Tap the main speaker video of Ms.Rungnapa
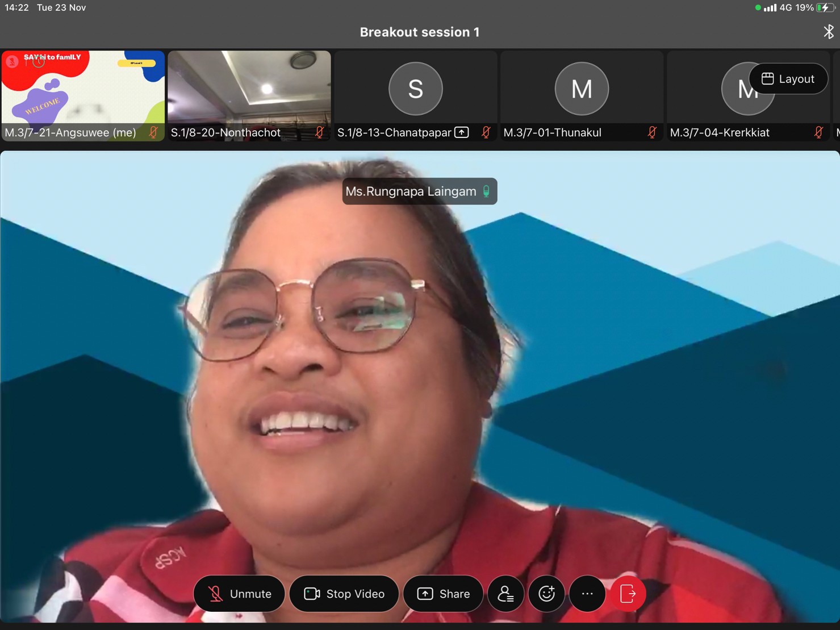The height and width of the screenshot is (630, 840). tap(420, 386)
